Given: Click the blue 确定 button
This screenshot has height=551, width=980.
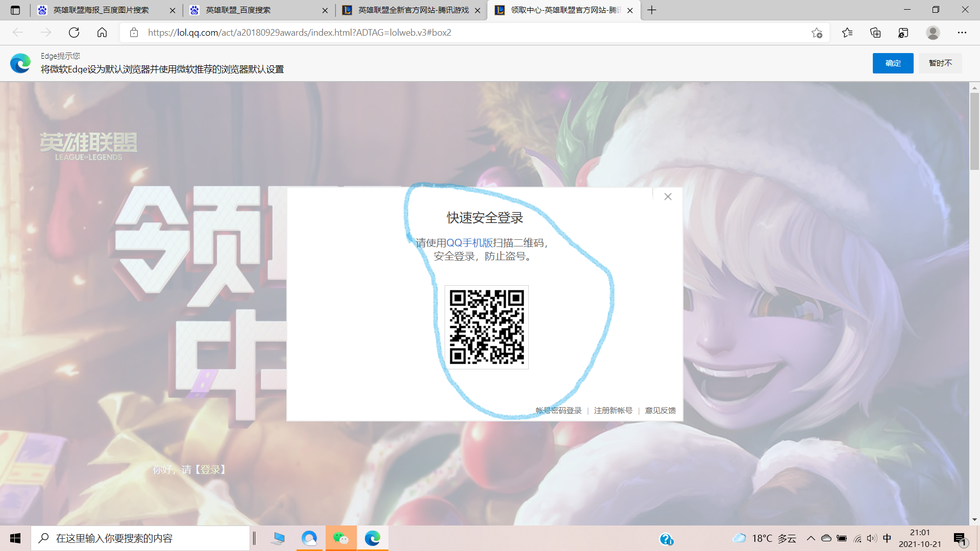Looking at the screenshot, I should click(893, 63).
